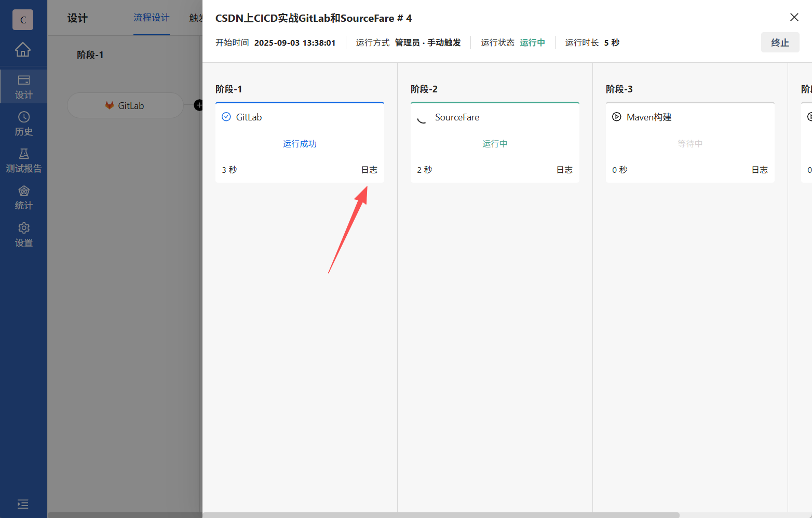Collapse the sidebar with the bottom menu icon
The height and width of the screenshot is (518, 812).
point(23,504)
